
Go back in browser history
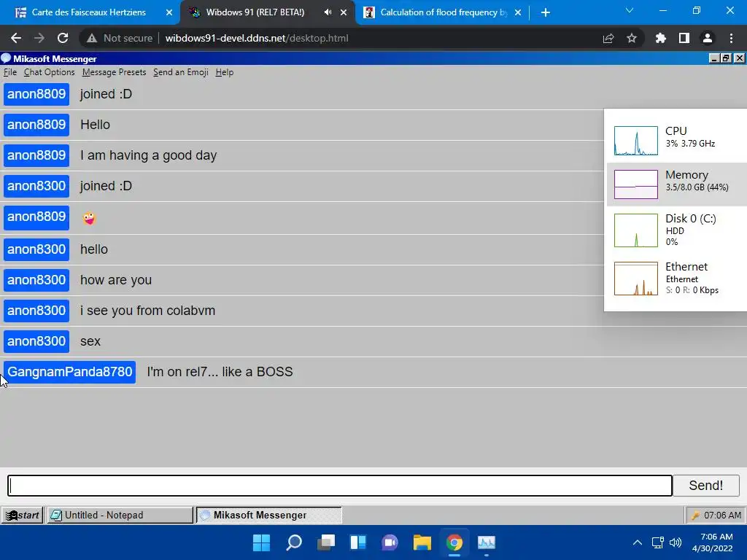click(16, 38)
